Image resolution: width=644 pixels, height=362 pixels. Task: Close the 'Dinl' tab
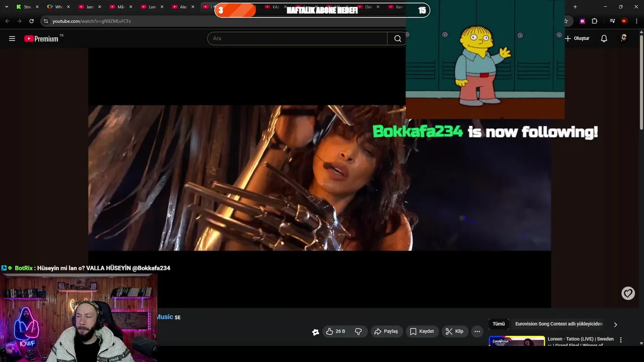379,7
